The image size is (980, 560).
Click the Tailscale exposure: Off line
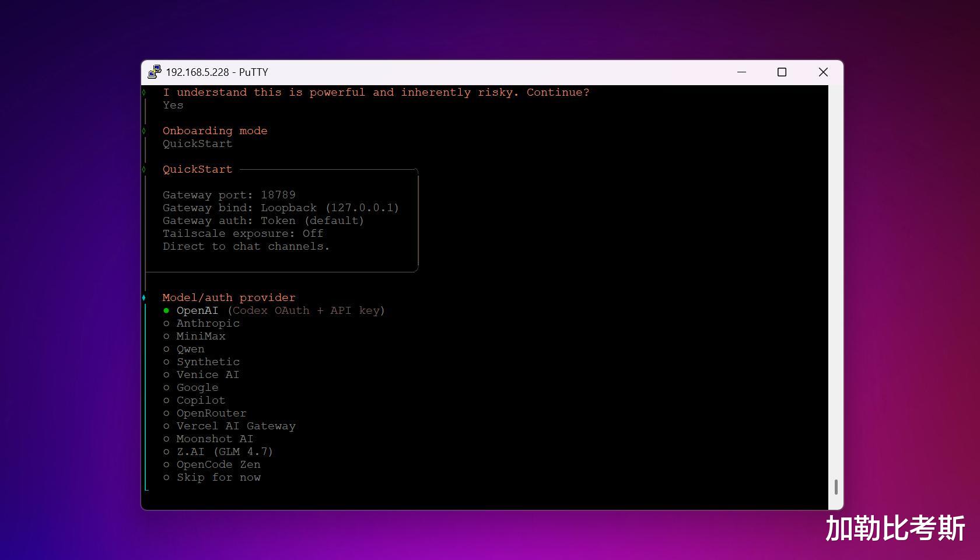[x=243, y=233]
